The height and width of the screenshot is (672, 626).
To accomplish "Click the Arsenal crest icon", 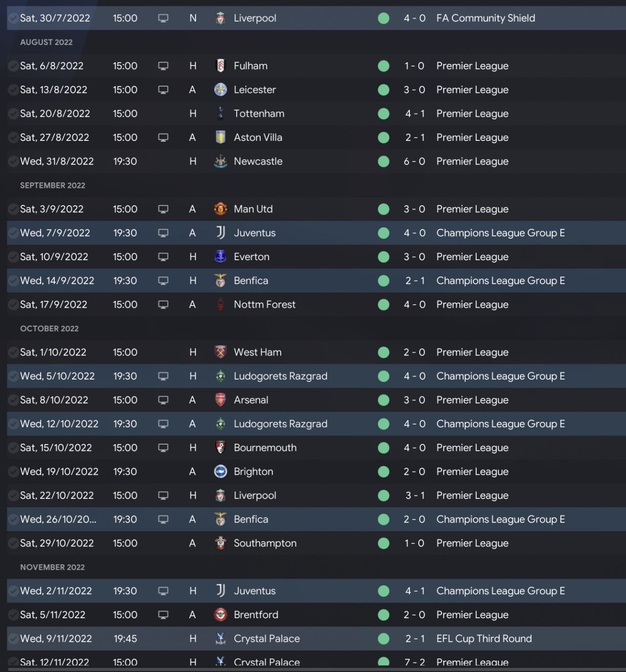I will (221, 400).
